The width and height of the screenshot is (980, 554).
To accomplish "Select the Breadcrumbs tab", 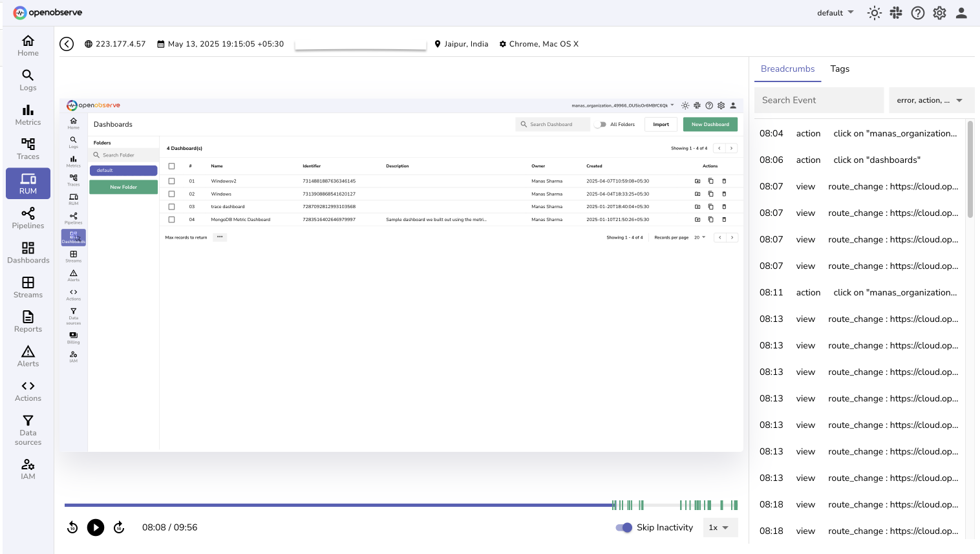I will [787, 69].
